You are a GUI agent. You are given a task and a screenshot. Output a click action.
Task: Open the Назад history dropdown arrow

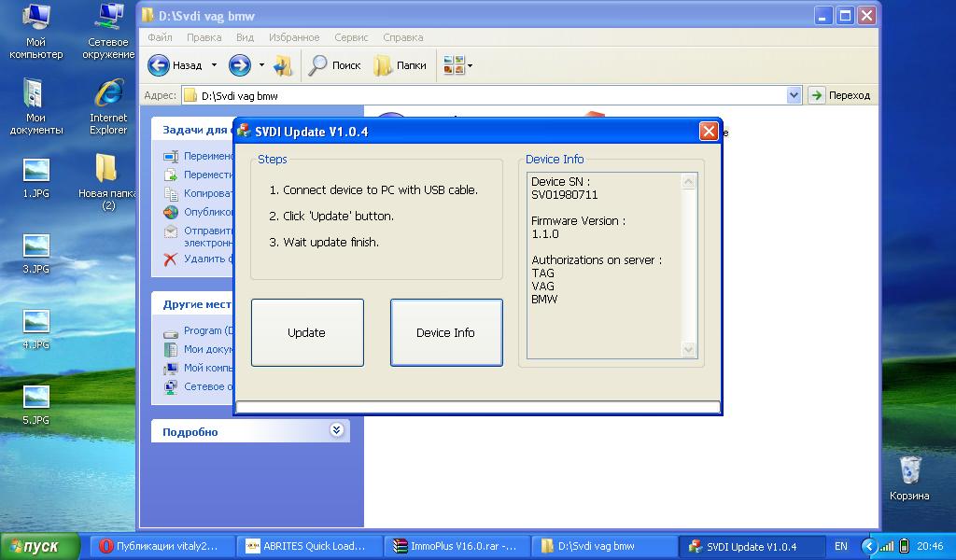pyautogui.click(x=214, y=64)
